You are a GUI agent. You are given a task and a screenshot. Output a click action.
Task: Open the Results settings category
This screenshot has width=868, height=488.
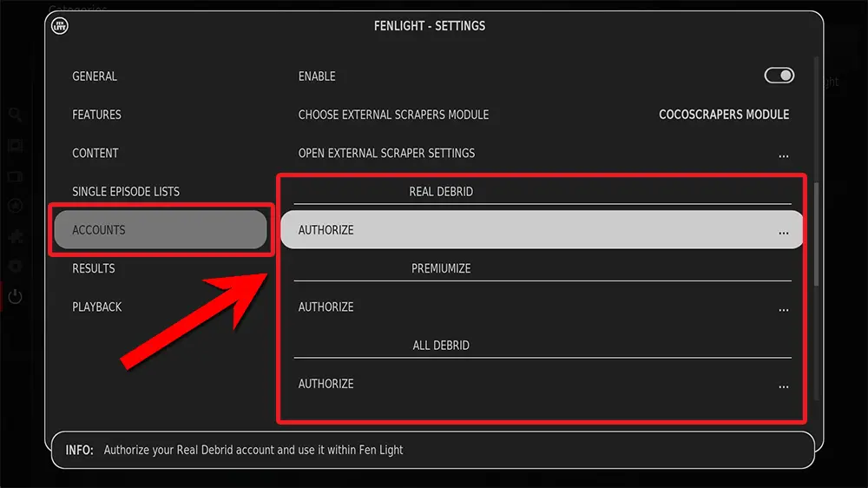94,268
